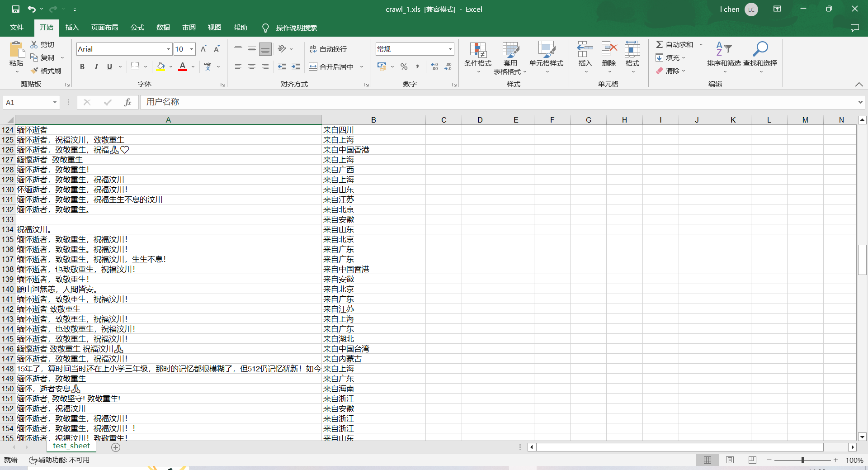Click the l chen account name
This screenshot has height=470, width=868.
click(x=730, y=9)
